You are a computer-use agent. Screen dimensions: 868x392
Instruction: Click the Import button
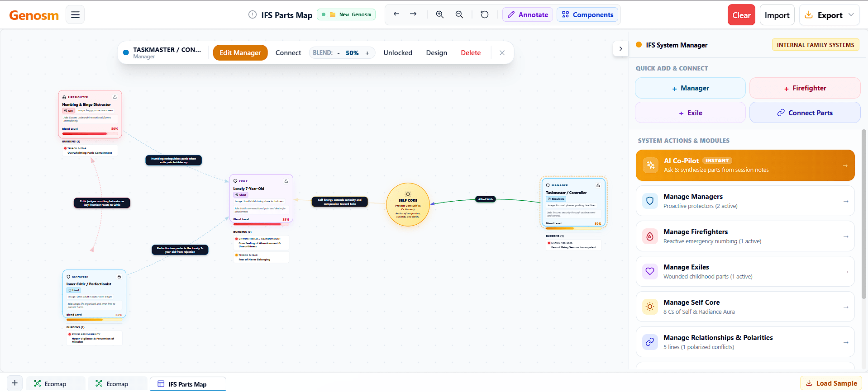[x=777, y=15]
